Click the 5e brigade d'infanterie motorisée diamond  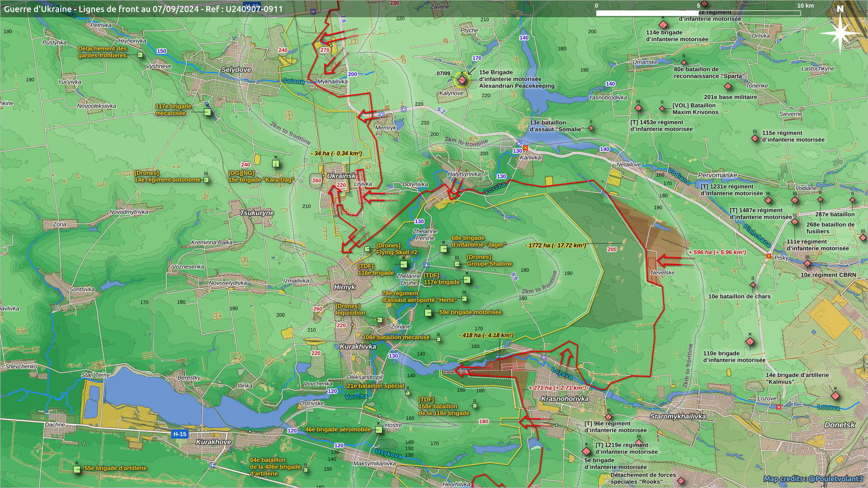click(586, 451)
